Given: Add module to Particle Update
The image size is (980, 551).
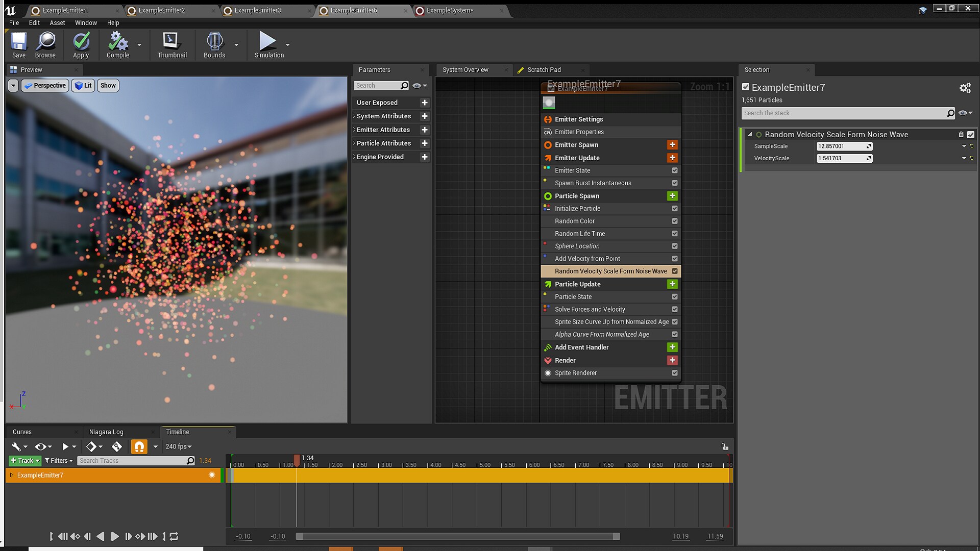Looking at the screenshot, I should [x=672, y=284].
